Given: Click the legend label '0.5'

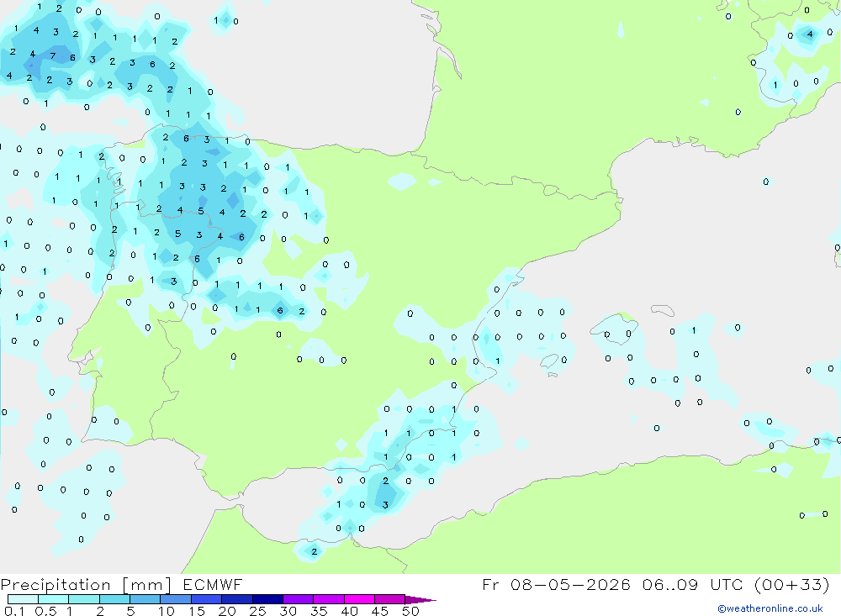Looking at the screenshot, I should pos(45,611).
